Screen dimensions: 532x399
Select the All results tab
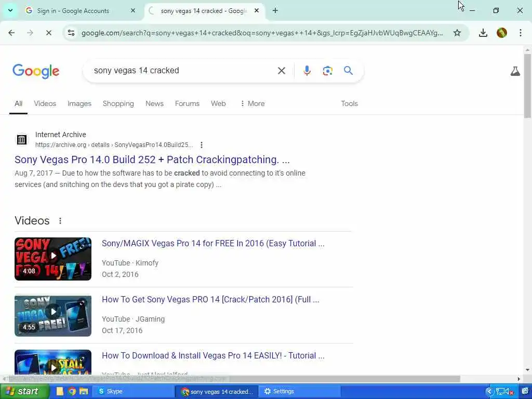click(x=18, y=103)
